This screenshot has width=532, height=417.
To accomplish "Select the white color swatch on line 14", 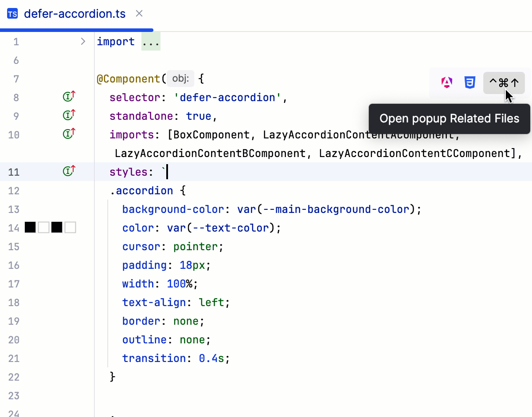I will click(x=43, y=227).
